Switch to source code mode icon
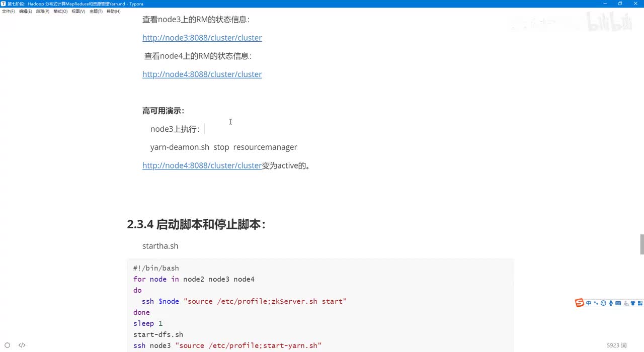This screenshot has width=644, height=352. click(x=22, y=345)
